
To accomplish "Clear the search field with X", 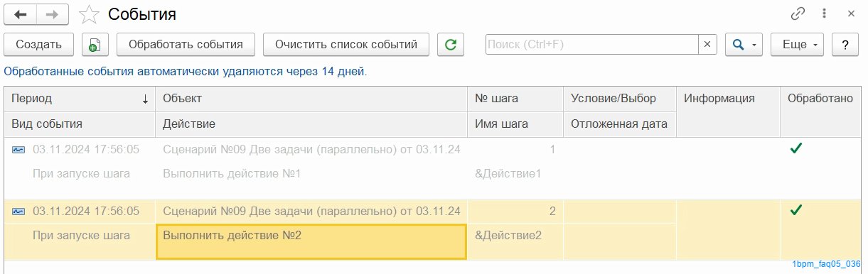I will [x=707, y=45].
